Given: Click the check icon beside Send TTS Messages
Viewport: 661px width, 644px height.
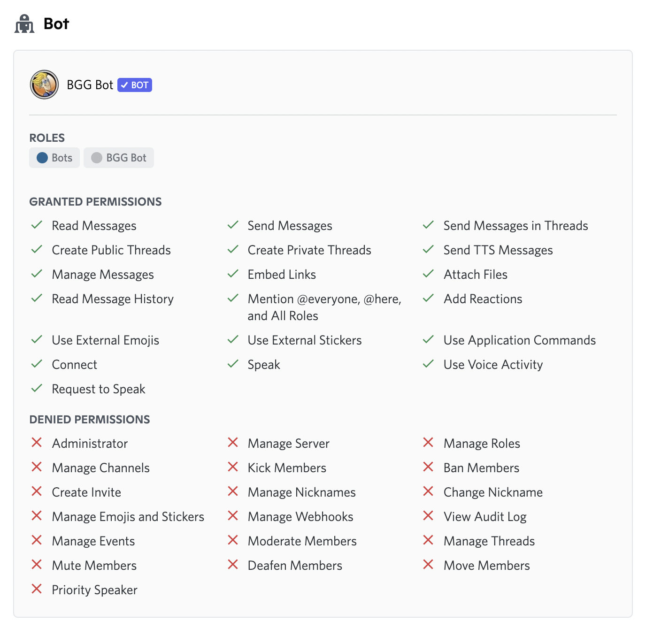Looking at the screenshot, I should (429, 250).
